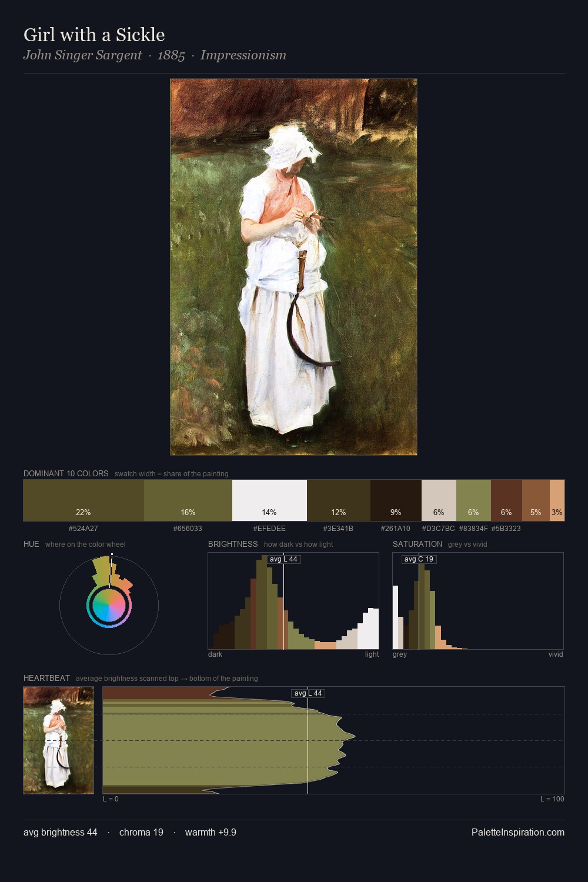Click the 'grey' axis label
This screenshot has width=588, height=882.
[x=400, y=654]
